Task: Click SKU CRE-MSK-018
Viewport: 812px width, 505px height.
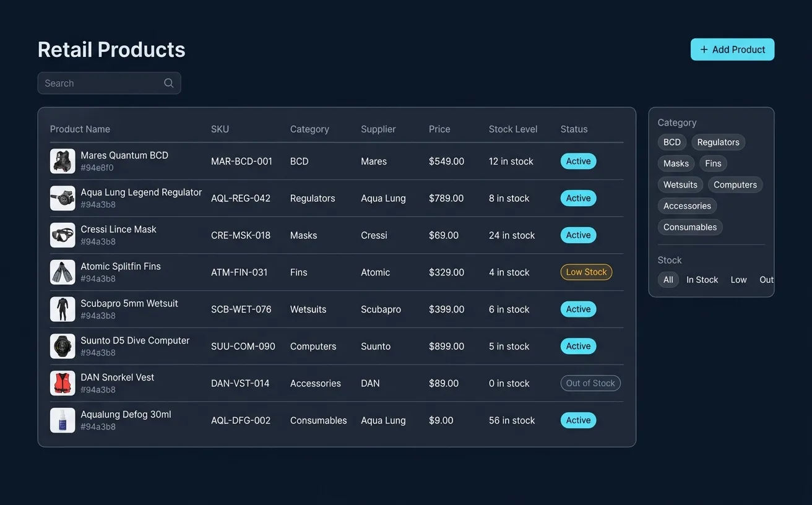Action: click(x=241, y=236)
